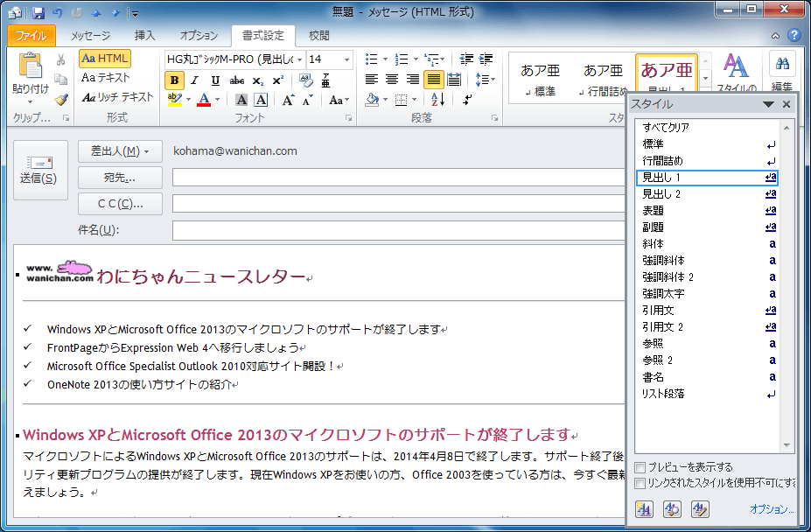This screenshot has height=532, width=811.
Task: Click the Cut scissors icon
Action: tap(61, 60)
